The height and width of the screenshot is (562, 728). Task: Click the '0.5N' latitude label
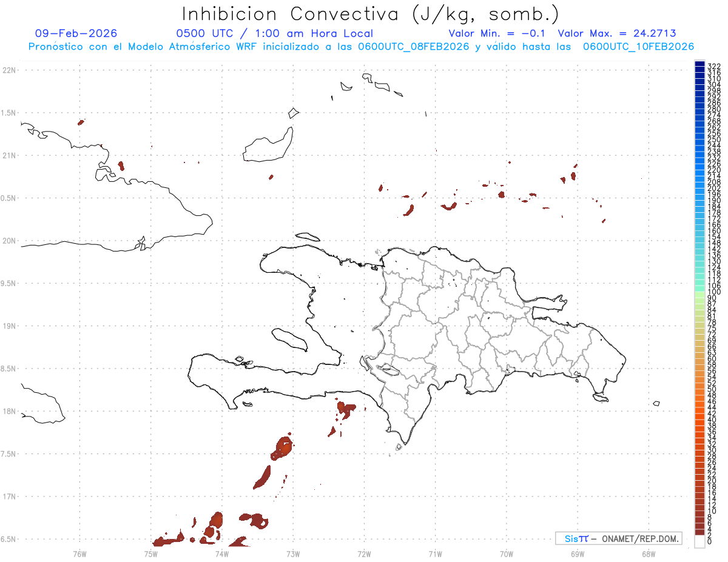click(x=8, y=198)
